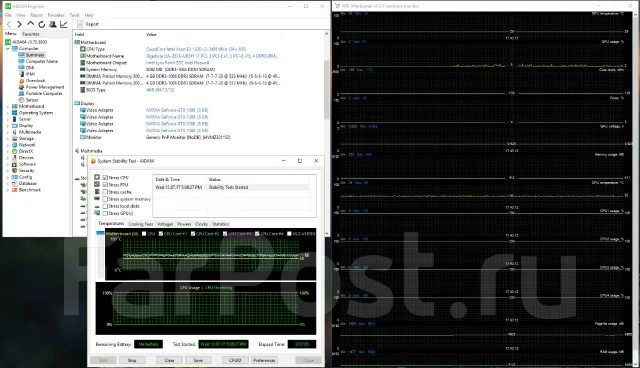This screenshot has height=368, width=640.
Task: Toggle the CPU Core #4 graph checkbox
Action: pyautogui.click(x=257, y=234)
